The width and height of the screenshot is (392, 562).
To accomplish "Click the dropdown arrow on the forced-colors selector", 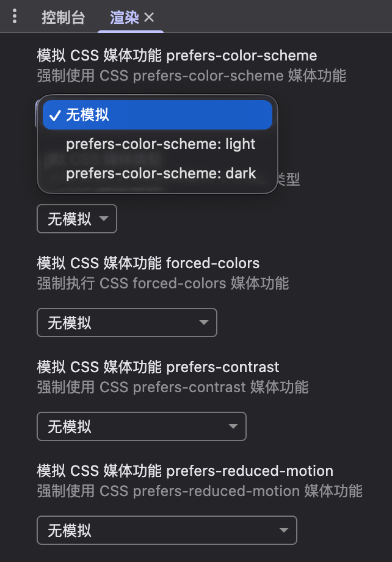I will pyautogui.click(x=204, y=323).
